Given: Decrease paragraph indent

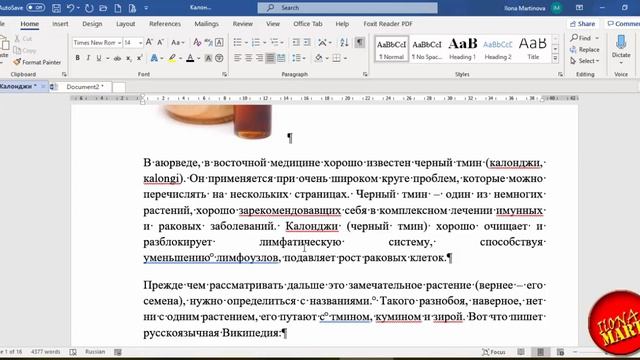Looking at the screenshot, I should click(x=296, y=42).
